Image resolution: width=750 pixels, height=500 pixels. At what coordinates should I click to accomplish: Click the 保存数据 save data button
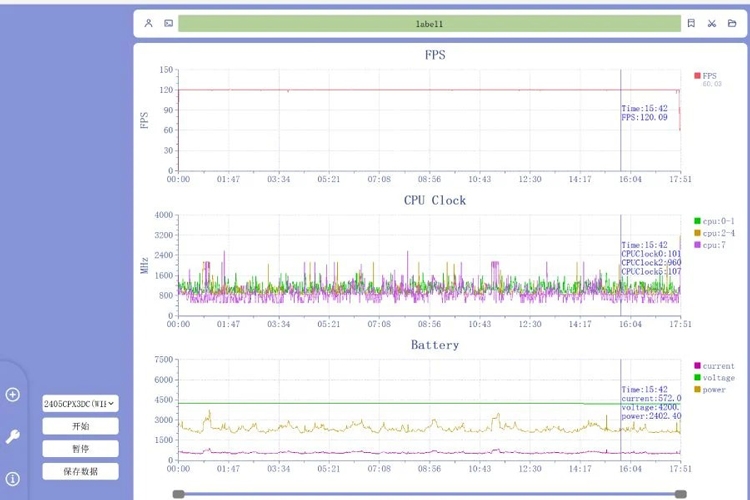pos(80,471)
